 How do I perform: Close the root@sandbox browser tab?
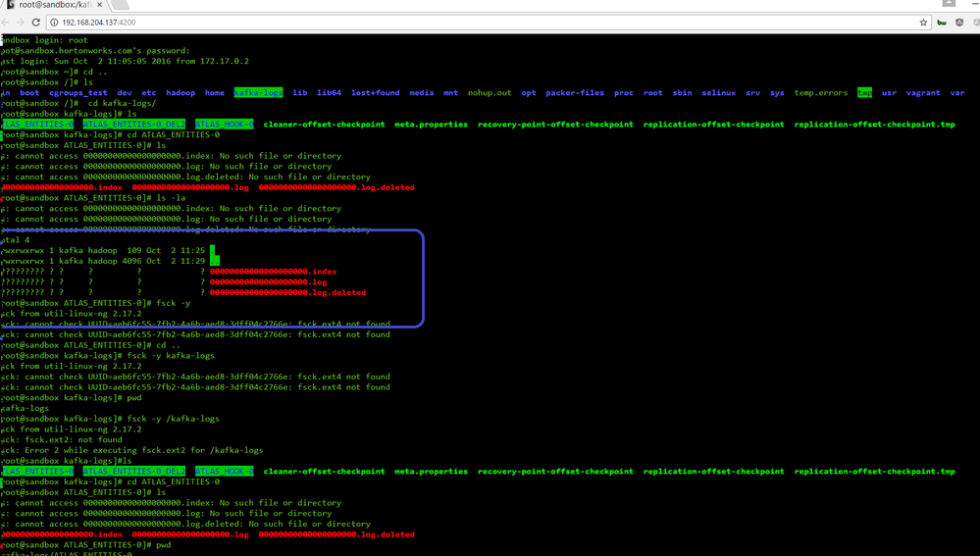(99, 4)
